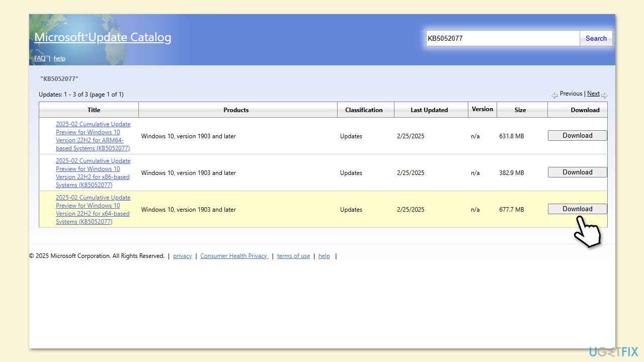Open the help link in the footer
Screen dimensions: 644x362
coord(324,256)
